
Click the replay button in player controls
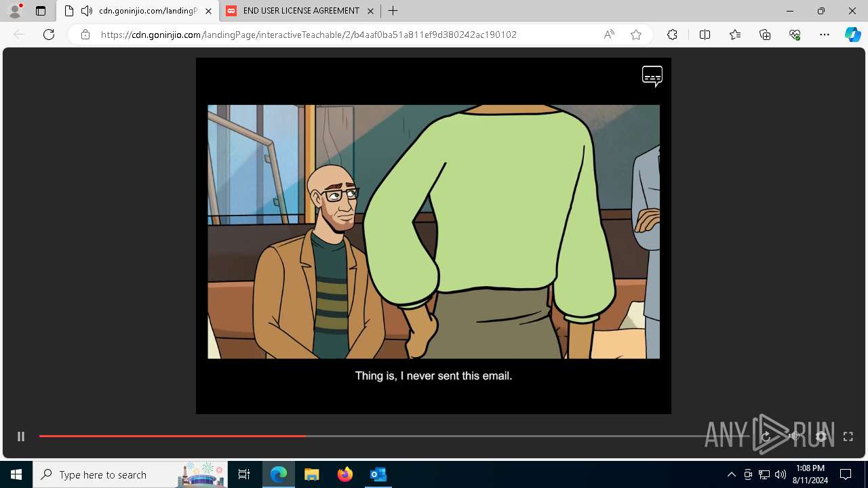point(766,436)
